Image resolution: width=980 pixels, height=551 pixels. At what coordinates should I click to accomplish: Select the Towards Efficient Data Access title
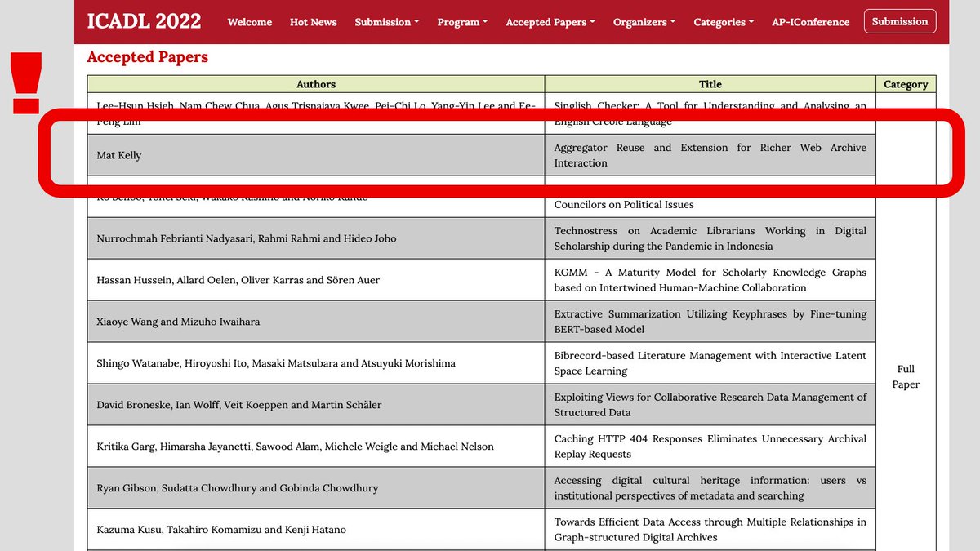710,530
